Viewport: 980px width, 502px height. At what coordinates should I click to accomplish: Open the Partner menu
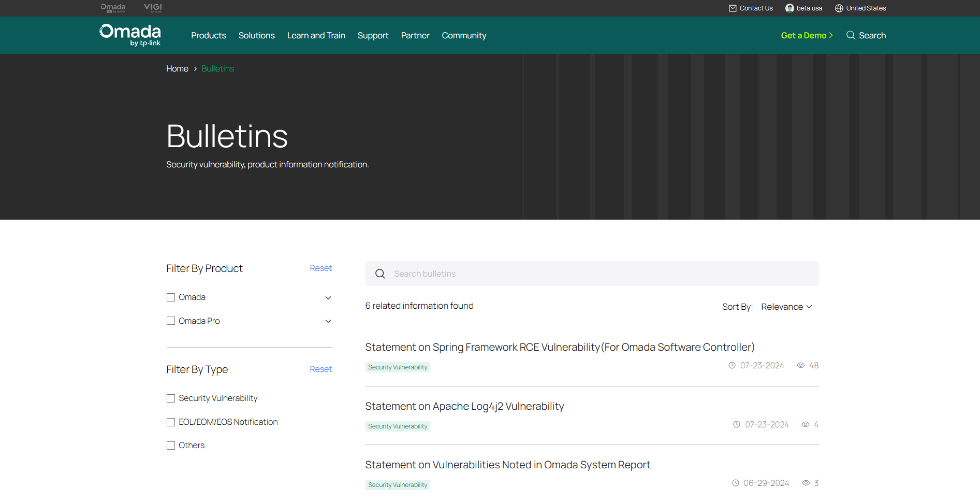(415, 35)
